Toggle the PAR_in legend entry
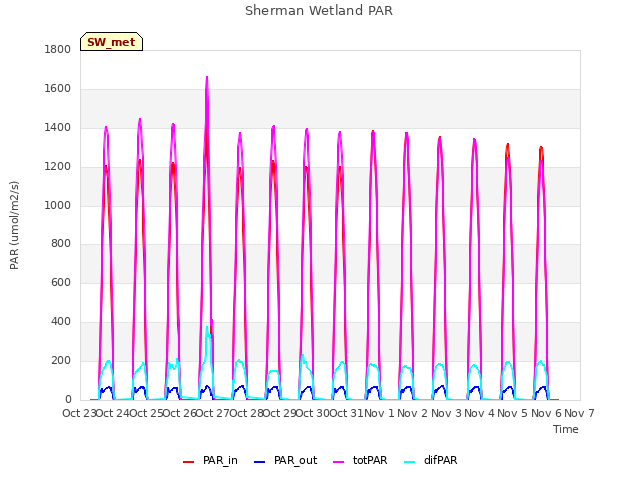Image resolution: width=640 pixels, height=480 pixels. pos(210,460)
